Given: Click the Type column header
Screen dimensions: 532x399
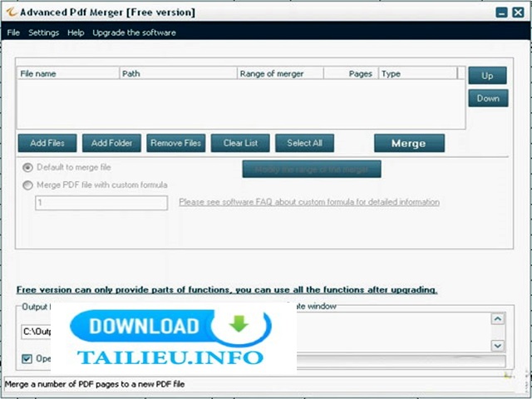Looking at the screenshot, I should pyautogui.click(x=418, y=74).
